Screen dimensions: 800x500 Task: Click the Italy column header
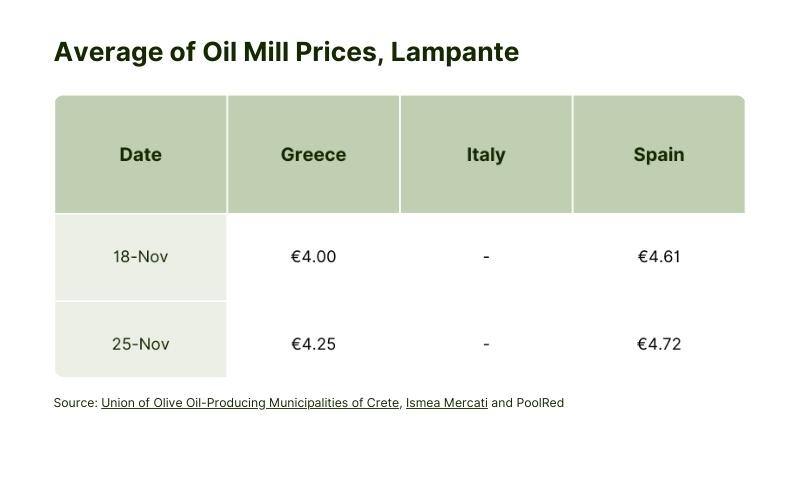486,154
